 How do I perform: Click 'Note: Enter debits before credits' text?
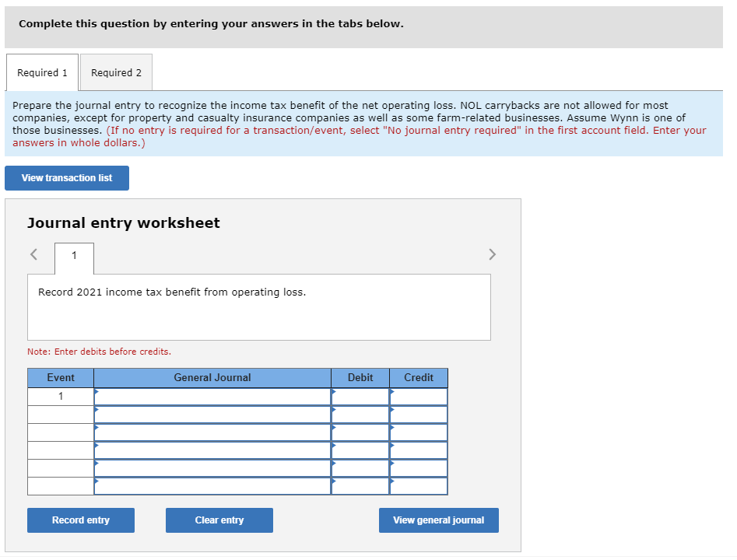point(99,352)
